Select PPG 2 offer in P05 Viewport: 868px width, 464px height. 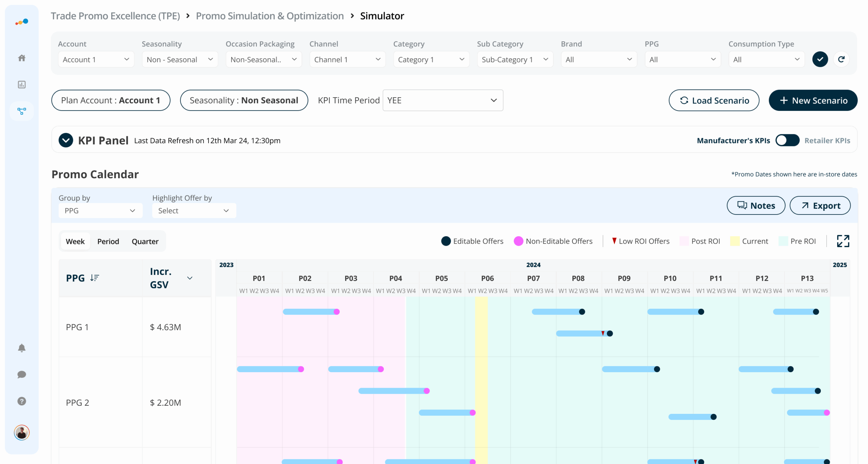(447, 412)
